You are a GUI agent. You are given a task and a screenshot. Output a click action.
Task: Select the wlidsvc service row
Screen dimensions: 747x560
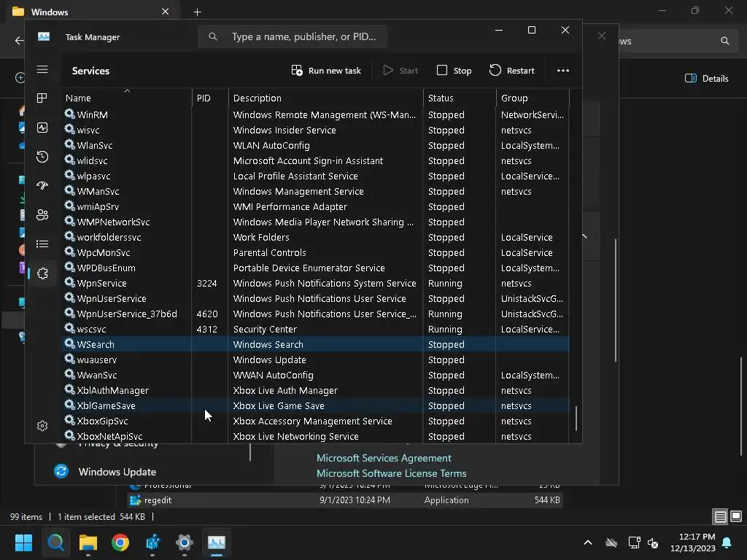point(315,160)
